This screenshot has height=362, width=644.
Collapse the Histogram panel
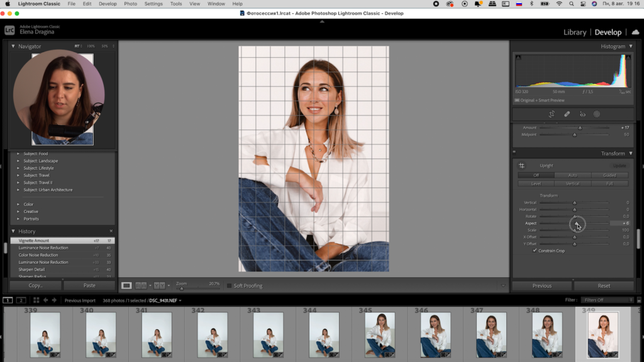(x=631, y=47)
